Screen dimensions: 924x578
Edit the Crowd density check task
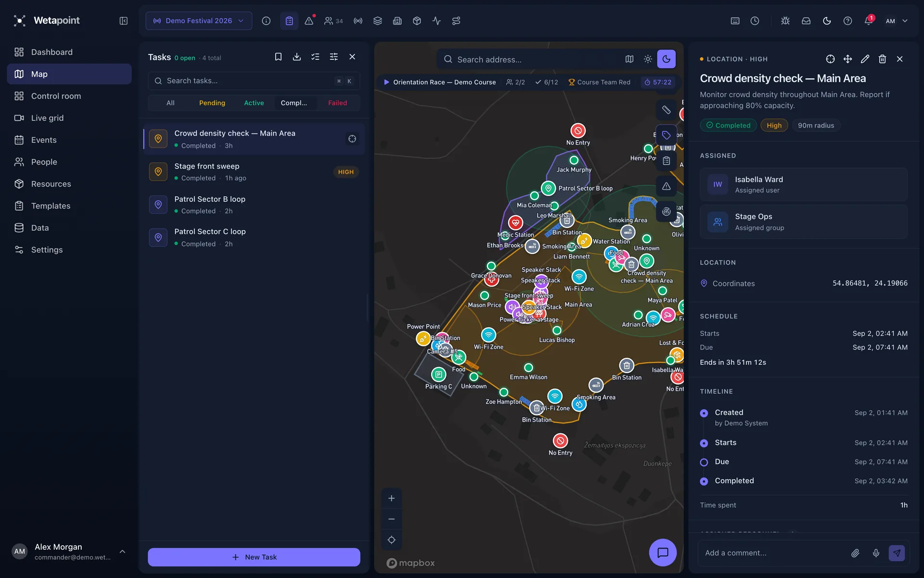pos(865,59)
